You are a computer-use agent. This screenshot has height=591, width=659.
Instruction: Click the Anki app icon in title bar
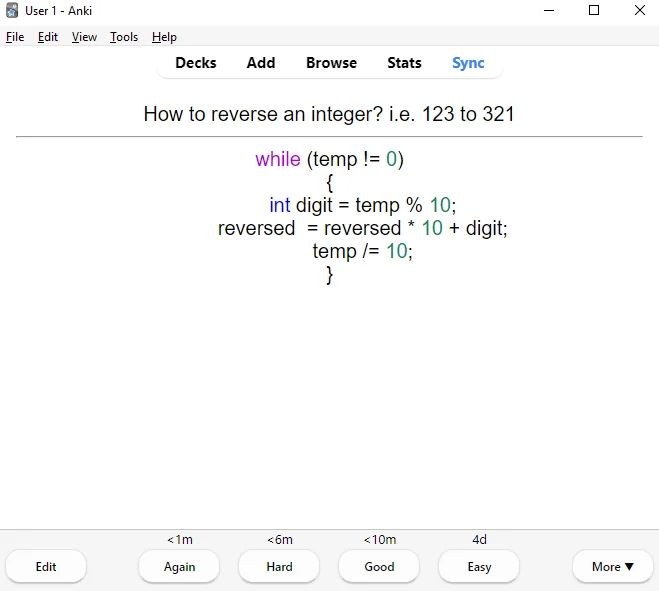pos(12,11)
